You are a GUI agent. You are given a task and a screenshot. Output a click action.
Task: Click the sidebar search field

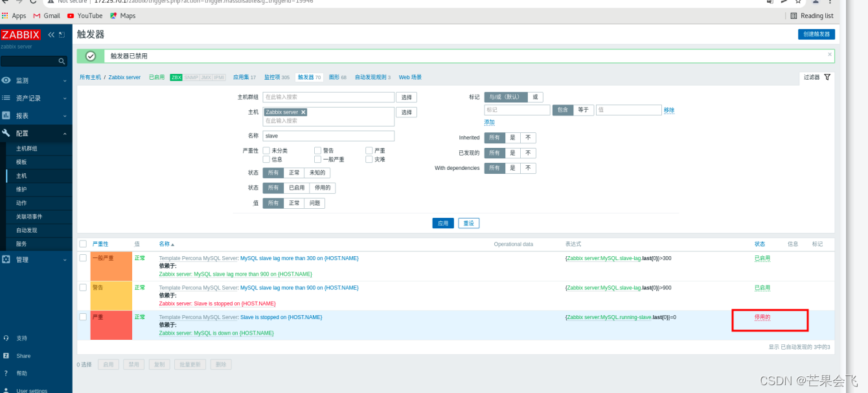coord(34,61)
